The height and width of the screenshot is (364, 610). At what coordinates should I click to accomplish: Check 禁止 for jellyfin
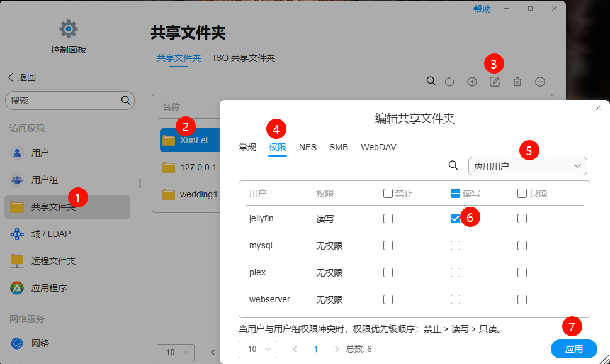point(388,218)
